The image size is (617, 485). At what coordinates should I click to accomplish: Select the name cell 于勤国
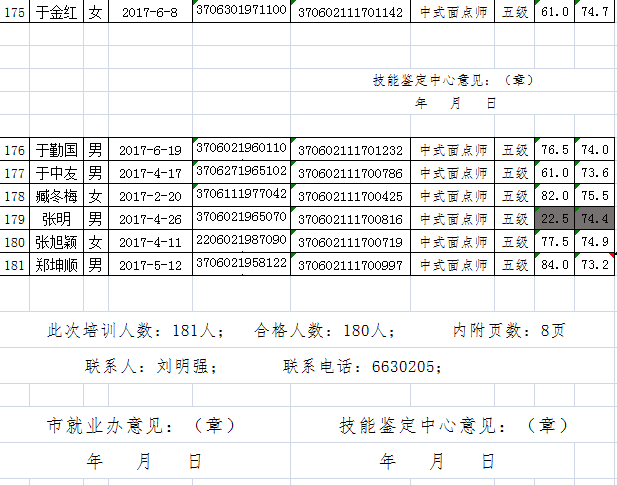(56, 149)
